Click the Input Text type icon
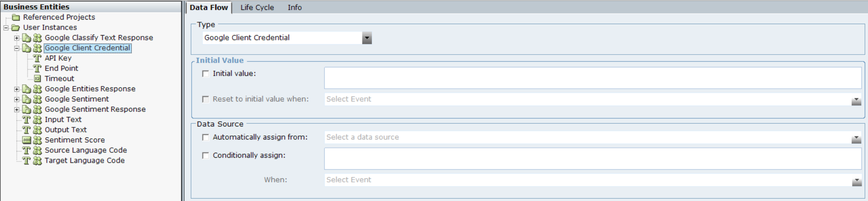 tap(27, 120)
